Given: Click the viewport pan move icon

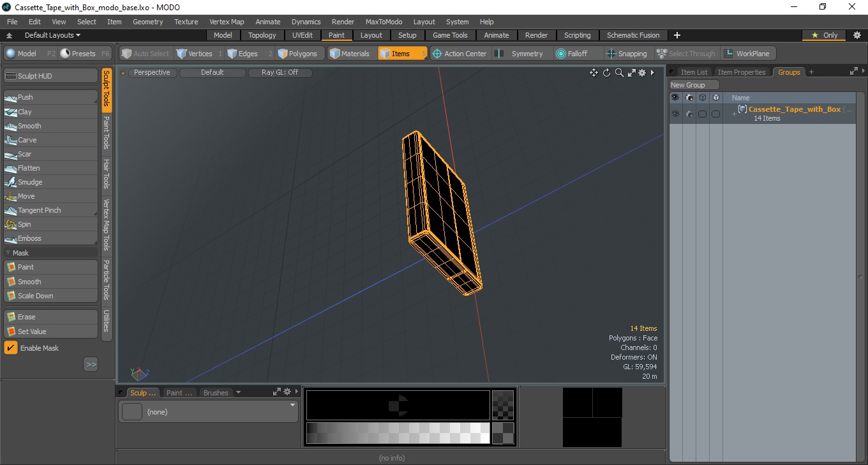Looking at the screenshot, I should point(594,73).
